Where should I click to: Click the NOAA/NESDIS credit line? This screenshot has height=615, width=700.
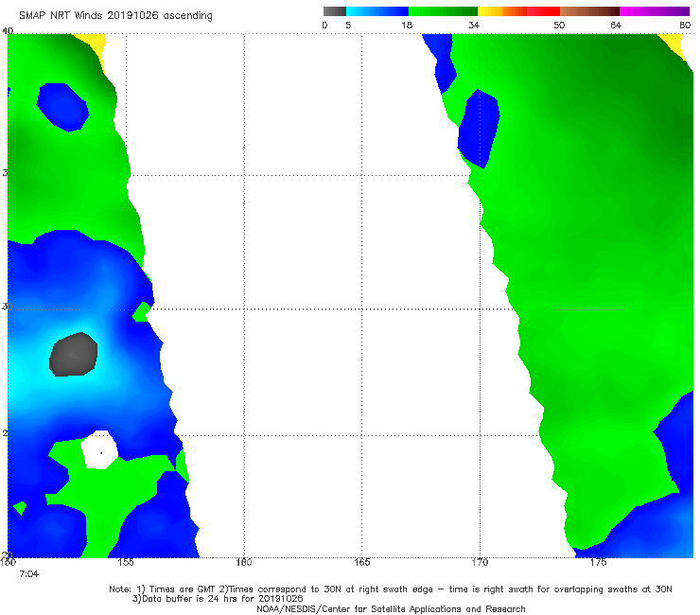pyautogui.click(x=391, y=609)
